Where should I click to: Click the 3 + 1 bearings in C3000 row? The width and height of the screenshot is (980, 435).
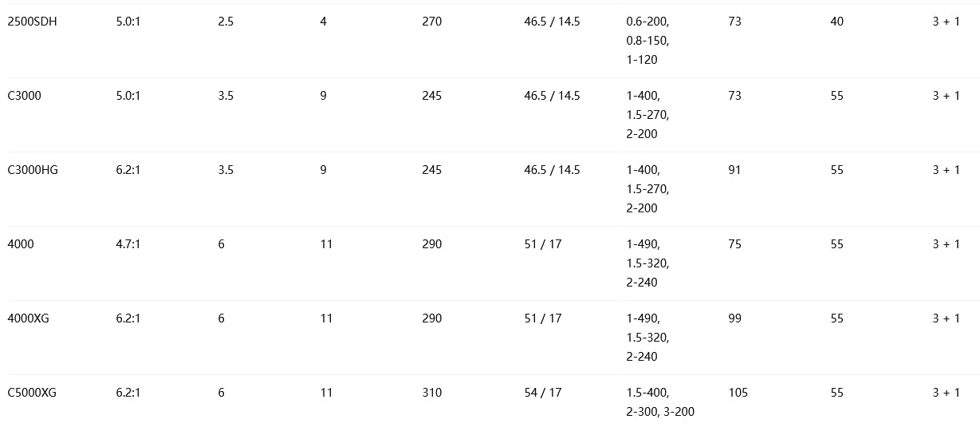coord(946,96)
